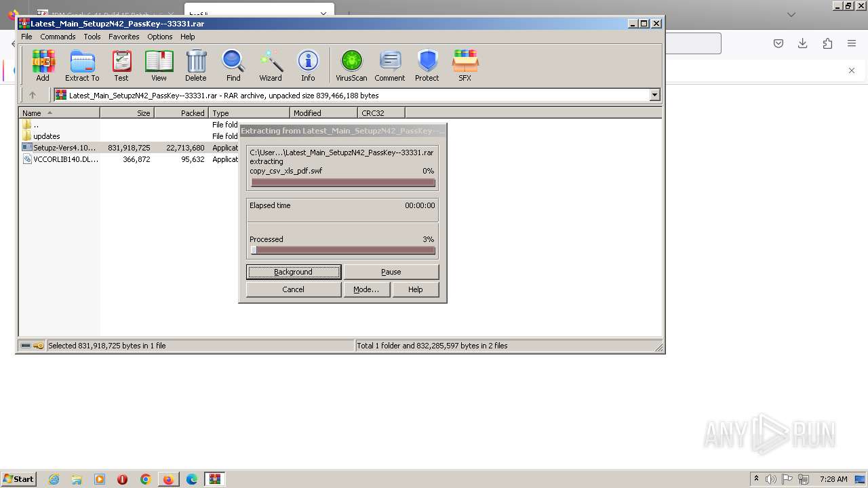Open the Tools menu
Viewport: 868px width, 488px height.
coord(92,37)
